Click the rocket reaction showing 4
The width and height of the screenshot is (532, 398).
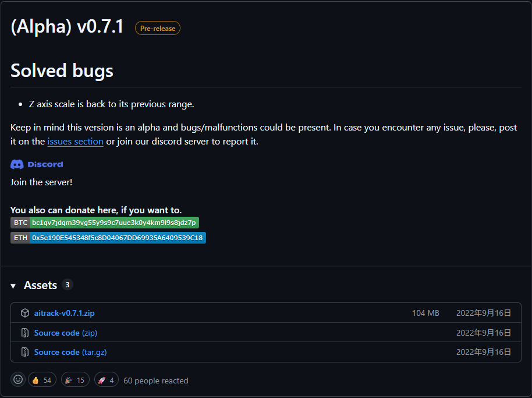[106, 379]
